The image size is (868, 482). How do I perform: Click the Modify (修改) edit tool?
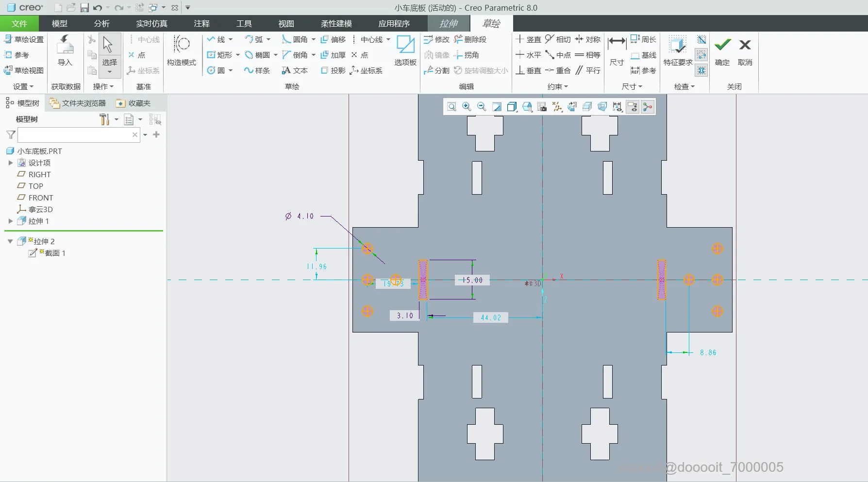point(437,39)
